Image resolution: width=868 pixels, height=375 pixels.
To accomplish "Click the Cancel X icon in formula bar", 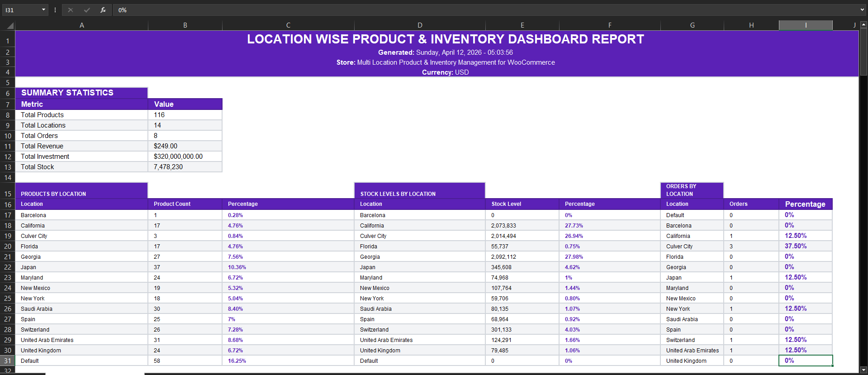I will (x=71, y=10).
